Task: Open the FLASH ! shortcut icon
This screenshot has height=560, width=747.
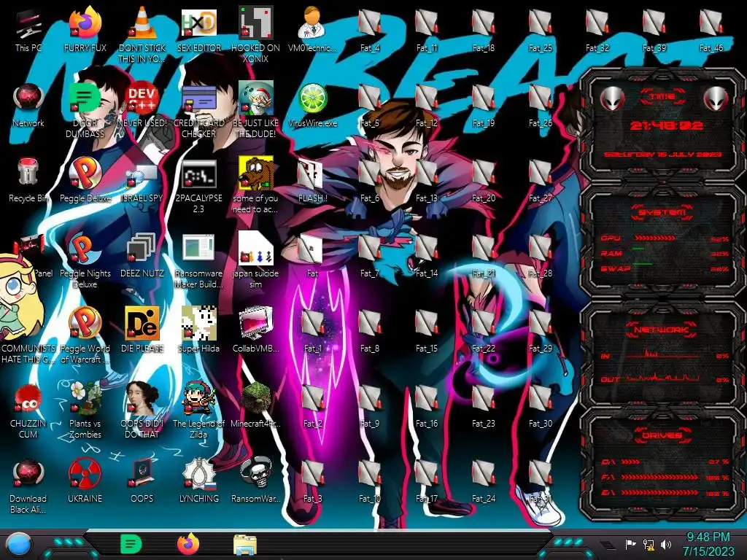Action: click(x=311, y=174)
